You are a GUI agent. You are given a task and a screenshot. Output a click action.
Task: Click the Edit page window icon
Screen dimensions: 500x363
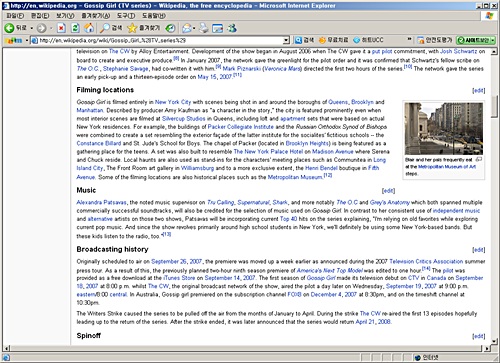218,28
